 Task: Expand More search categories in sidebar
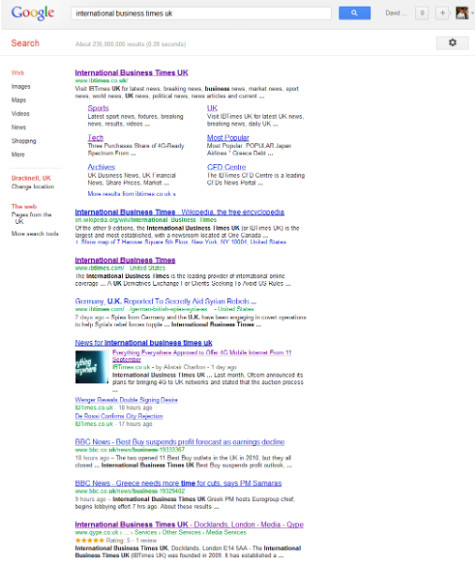pos(18,154)
